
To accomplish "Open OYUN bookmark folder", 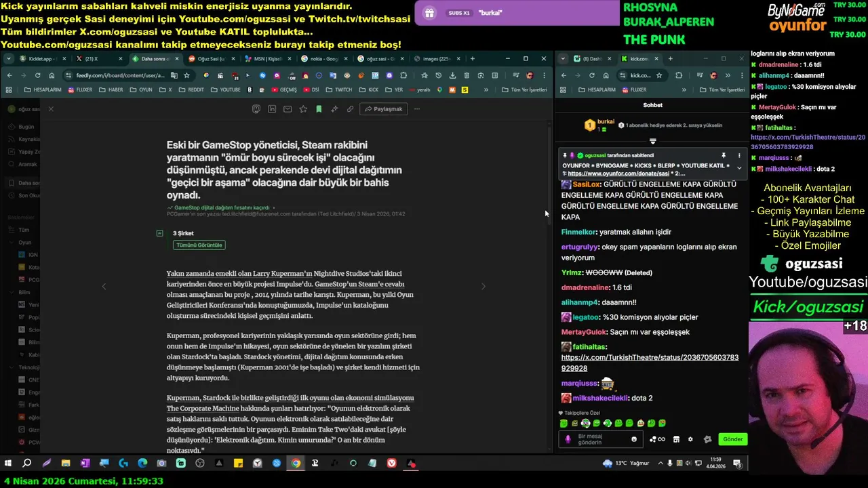I will (x=141, y=89).
